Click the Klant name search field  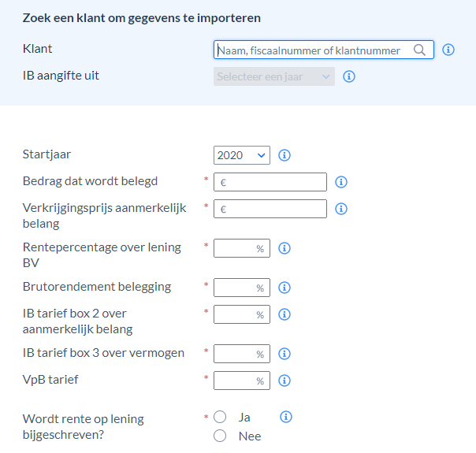point(324,50)
